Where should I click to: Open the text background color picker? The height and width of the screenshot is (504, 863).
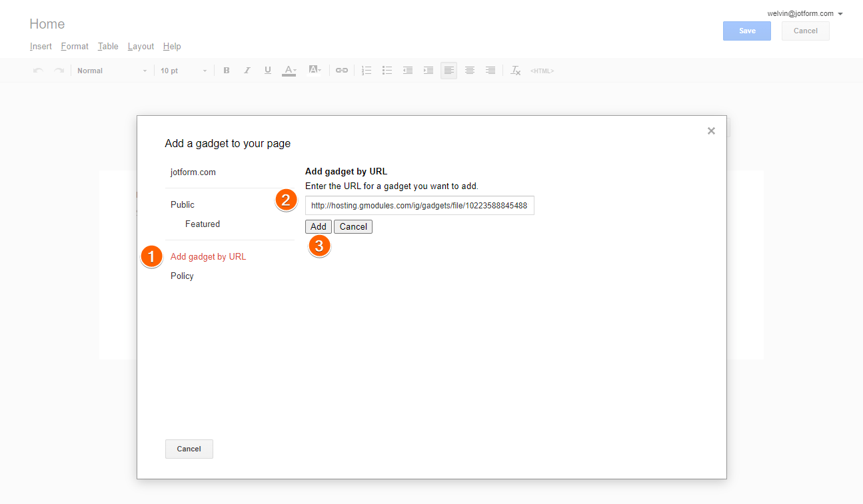(x=315, y=71)
